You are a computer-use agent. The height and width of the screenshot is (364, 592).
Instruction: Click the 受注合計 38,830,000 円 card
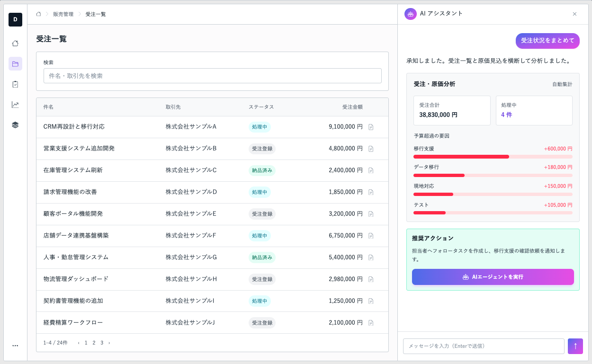point(452,110)
